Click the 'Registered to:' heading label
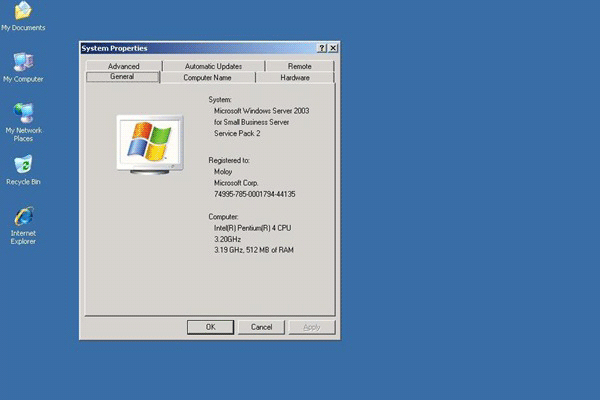 (229, 160)
